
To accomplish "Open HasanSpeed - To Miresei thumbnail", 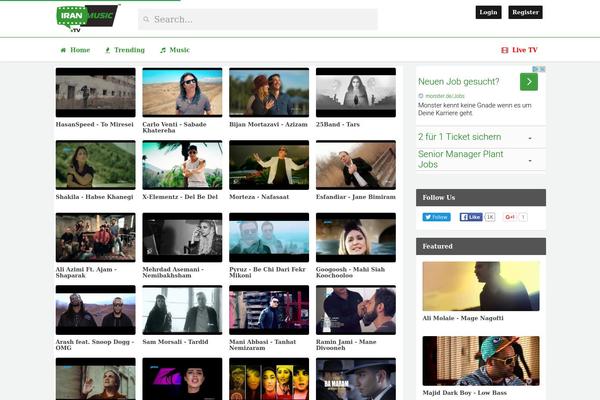I will tap(96, 93).
